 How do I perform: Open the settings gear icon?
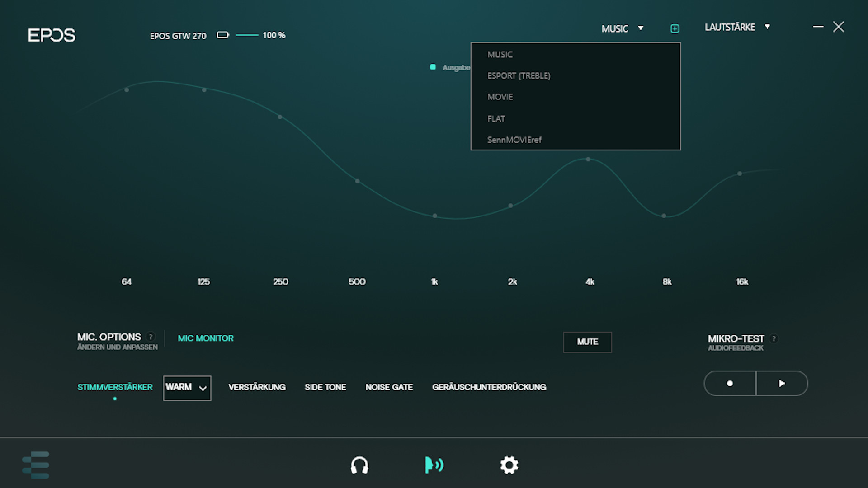pos(509,465)
